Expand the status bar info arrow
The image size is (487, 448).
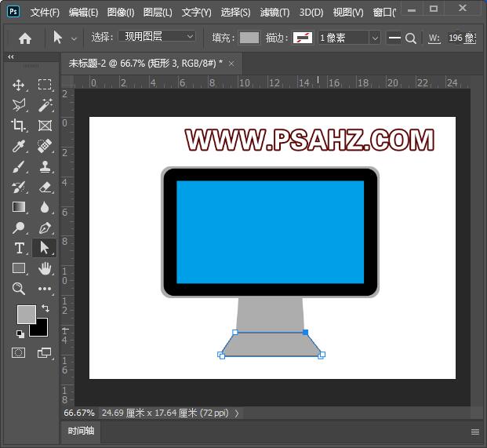coord(237,413)
